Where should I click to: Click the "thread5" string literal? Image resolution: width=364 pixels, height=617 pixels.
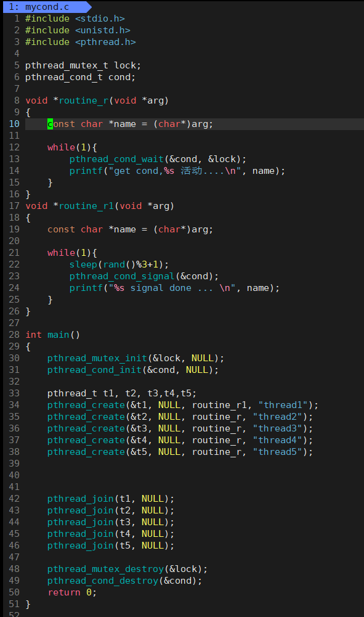click(278, 452)
